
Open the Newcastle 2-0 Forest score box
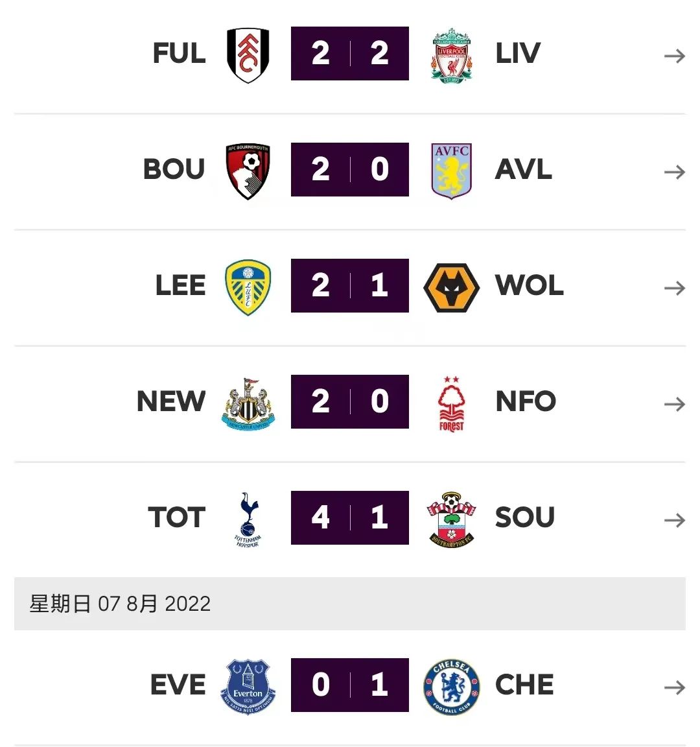click(350, 401)
